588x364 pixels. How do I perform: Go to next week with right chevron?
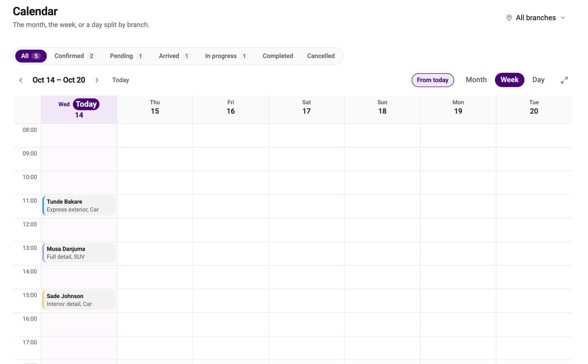[x=97, y=80]
